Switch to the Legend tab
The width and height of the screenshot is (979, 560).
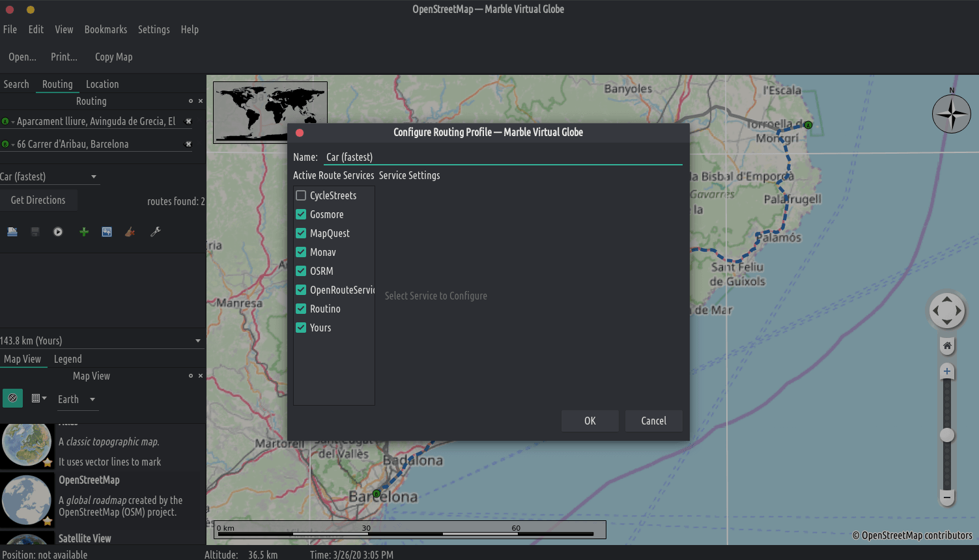(x=68, y=359)
